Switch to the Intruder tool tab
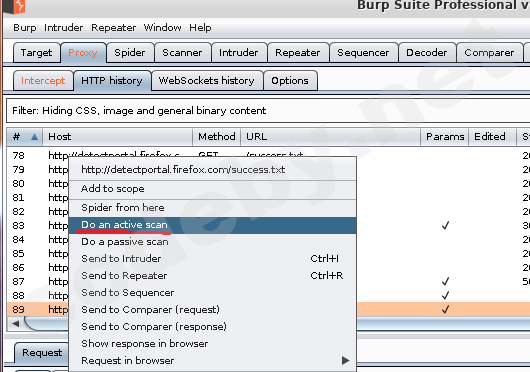This screenshot has width=530, height=372. tap(239, 53)
